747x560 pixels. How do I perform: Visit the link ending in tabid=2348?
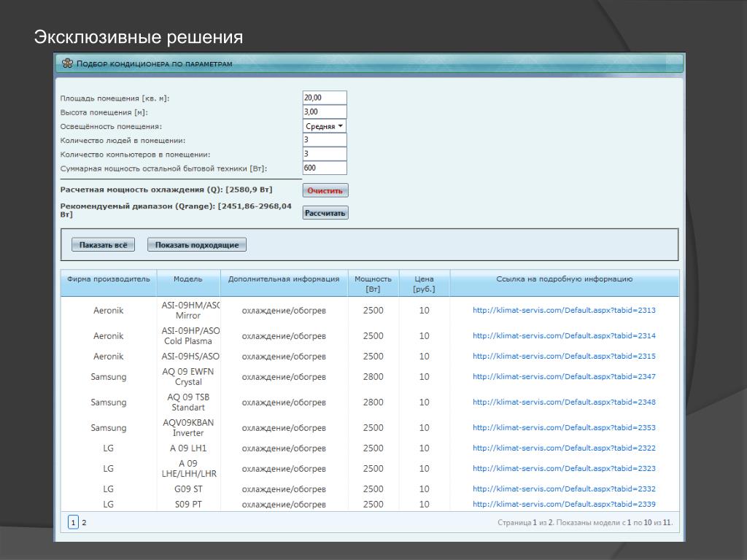[x=564, y=402]
